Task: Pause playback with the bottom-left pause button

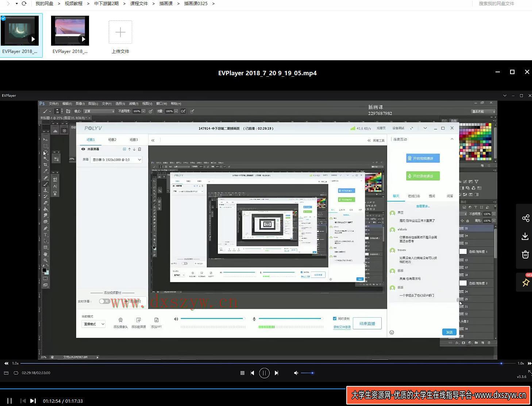Action: [9, 401]
